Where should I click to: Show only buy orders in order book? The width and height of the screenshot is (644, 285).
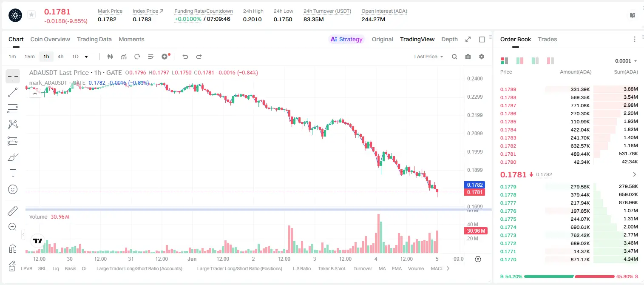click(535, 61)
